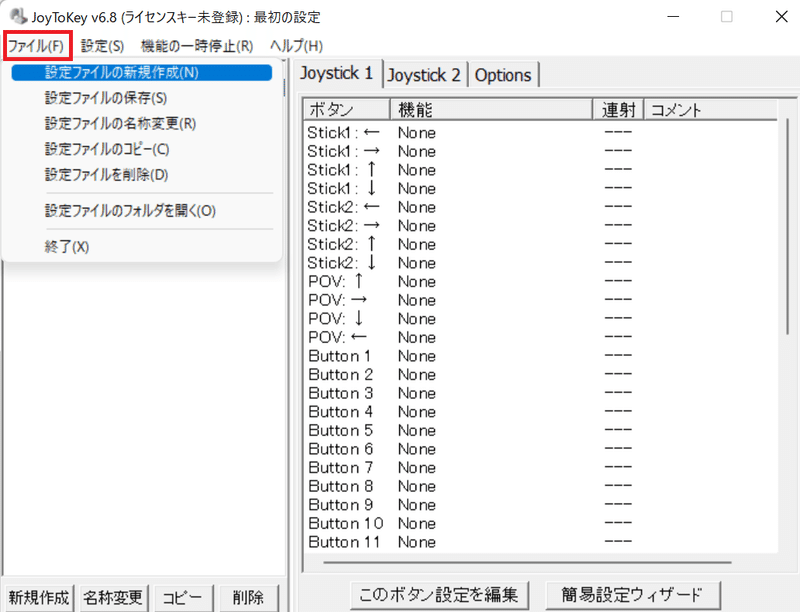800x612 pixels.
Task: Switch to the Options tab
Action: point(503,75)
